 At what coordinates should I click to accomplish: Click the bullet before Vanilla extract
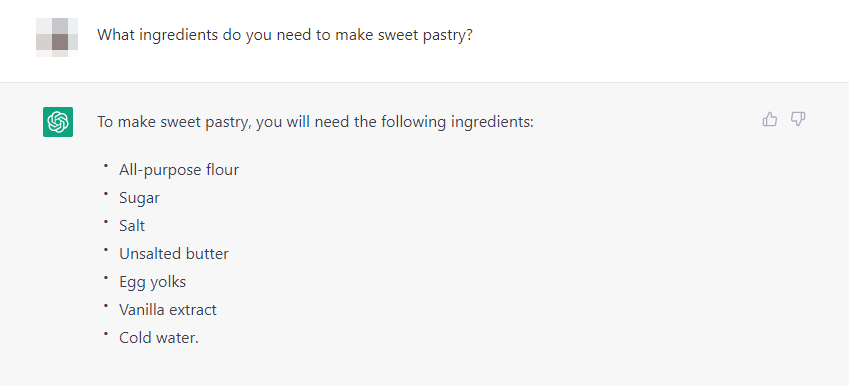(x=106, y=306)
